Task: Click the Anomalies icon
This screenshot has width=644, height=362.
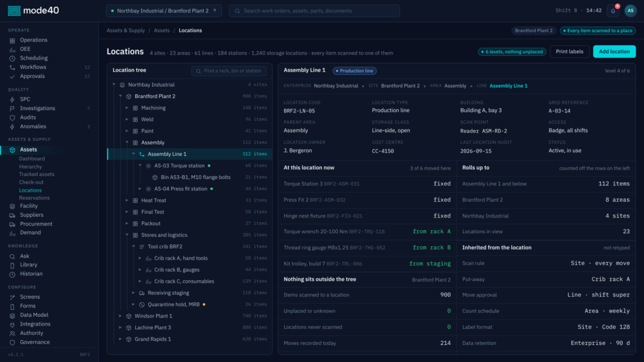Action: point(13,127)
